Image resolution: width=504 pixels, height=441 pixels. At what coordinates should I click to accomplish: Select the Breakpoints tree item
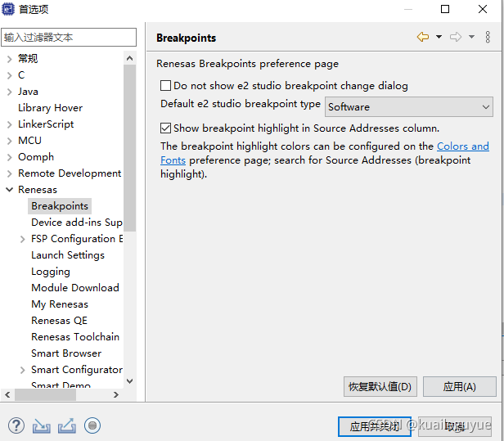coord(60,206)
